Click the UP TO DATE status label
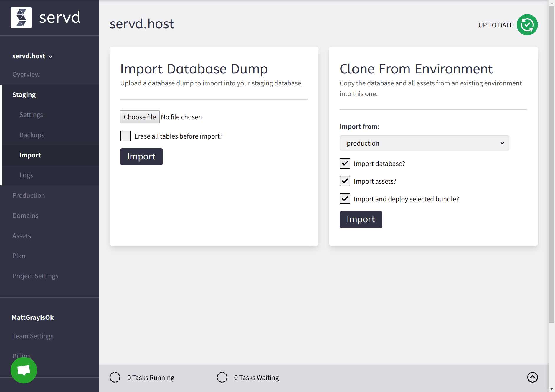555x392 pixels. click(x=495, y=25)
